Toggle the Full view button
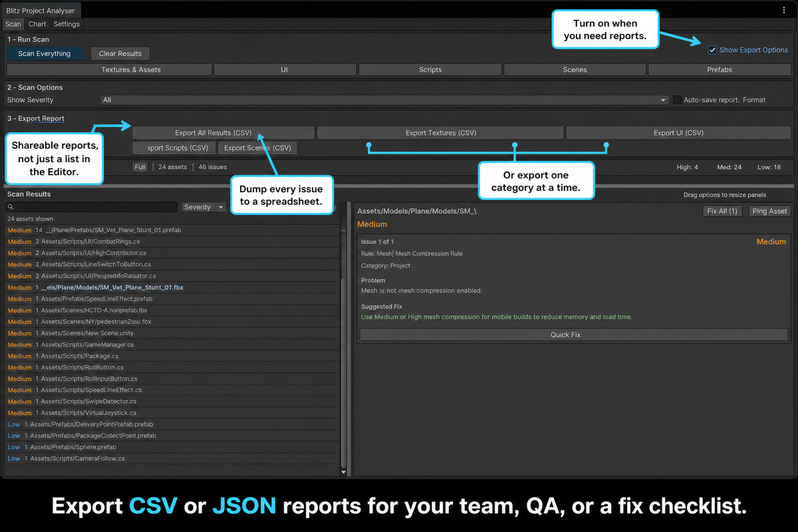The height and width of the screenshot is (532, 798). 140,167
